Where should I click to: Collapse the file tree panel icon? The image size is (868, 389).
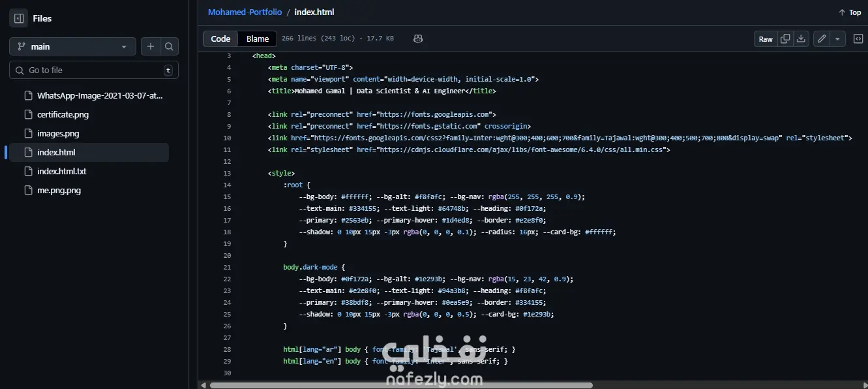pos(18,18)
